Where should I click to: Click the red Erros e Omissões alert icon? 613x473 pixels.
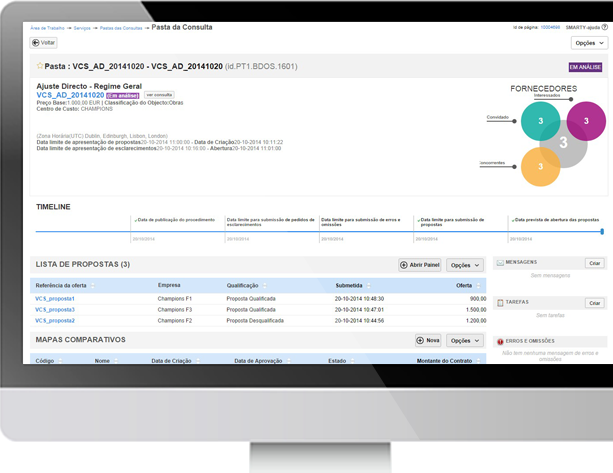(x=500, y=342)
